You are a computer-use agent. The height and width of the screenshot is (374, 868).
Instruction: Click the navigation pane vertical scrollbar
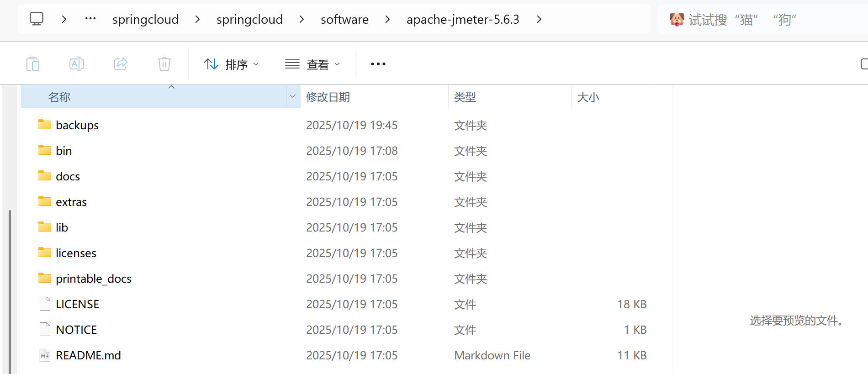(10, 291)
